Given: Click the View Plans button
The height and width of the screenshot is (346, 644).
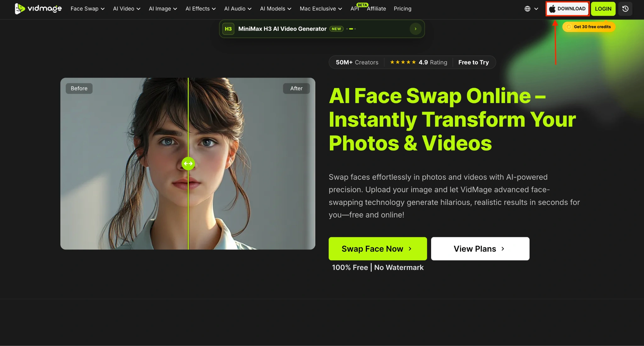Looking at the screenshot, I should coord(480,249).
